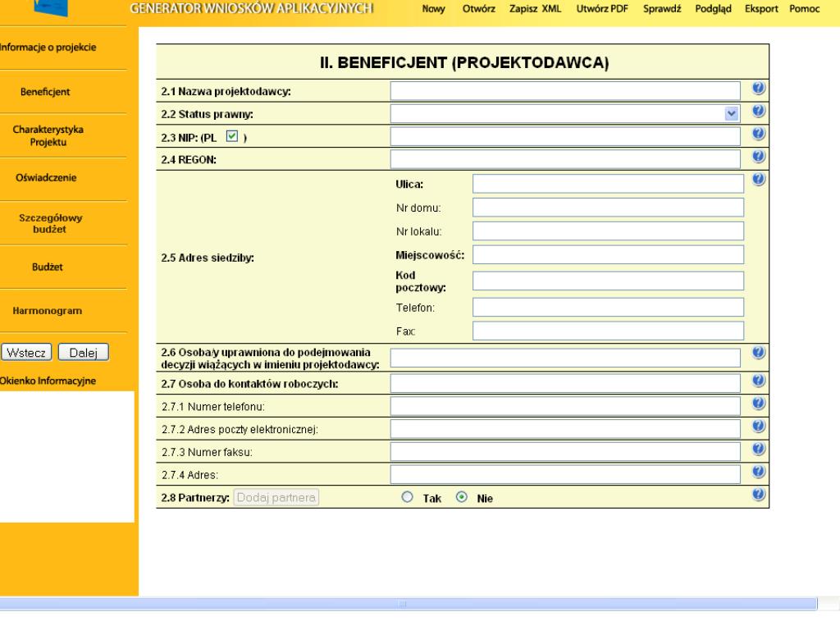Open the Otwórz menu item
This screenshot has width=840, height=630.
click(x=479, y=9)
